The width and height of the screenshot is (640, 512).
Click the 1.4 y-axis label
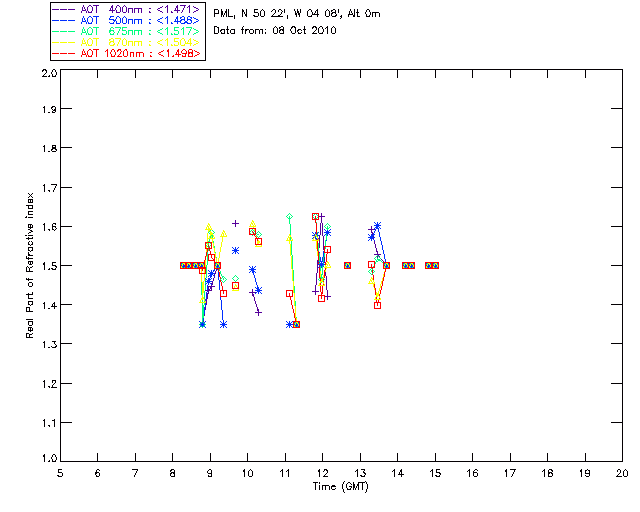tap(49, 305)
